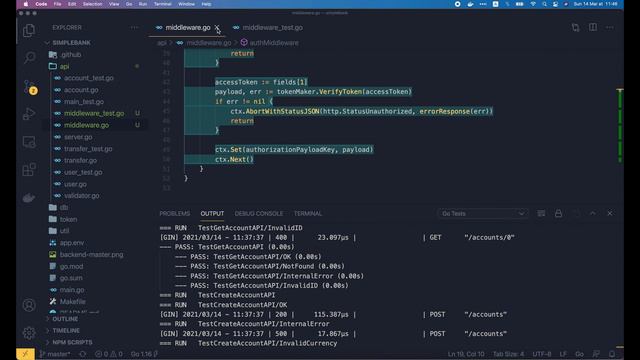The height and width of the screenshot is (360, 640).
Task: Open go.mod file
Action: (71, 266)
